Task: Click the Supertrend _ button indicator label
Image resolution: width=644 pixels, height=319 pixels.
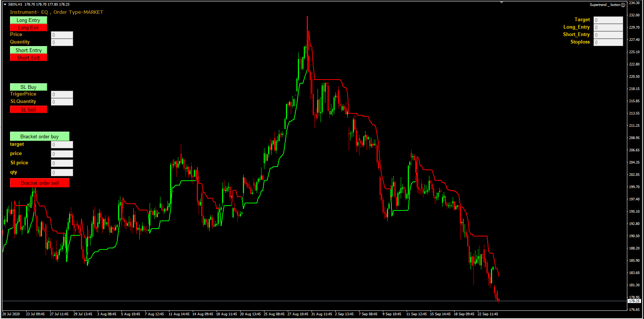Action: pos(605,5)
